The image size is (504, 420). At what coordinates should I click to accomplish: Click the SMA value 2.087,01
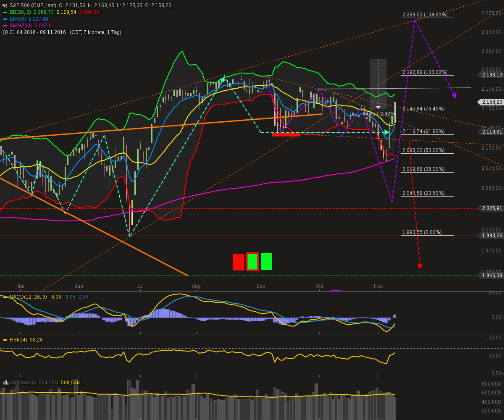44,26
